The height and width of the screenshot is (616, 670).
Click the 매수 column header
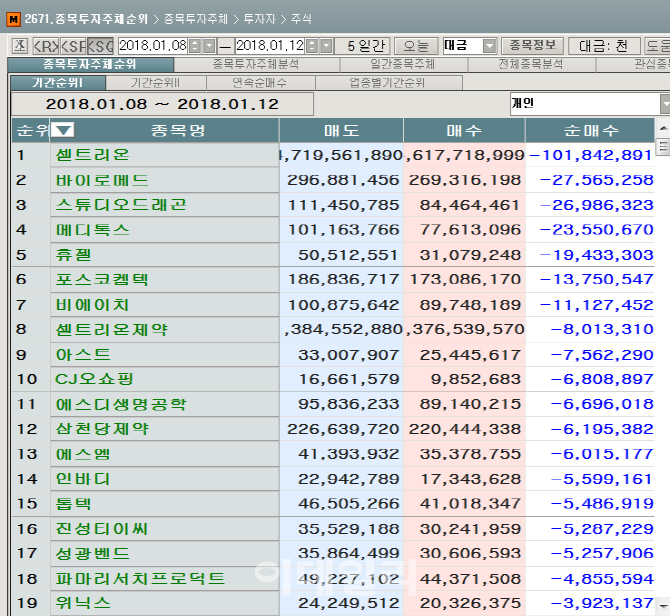(464, 130)
